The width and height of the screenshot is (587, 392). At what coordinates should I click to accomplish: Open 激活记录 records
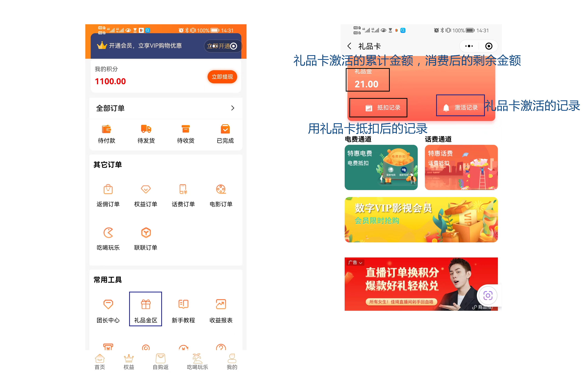pos(460,108)
